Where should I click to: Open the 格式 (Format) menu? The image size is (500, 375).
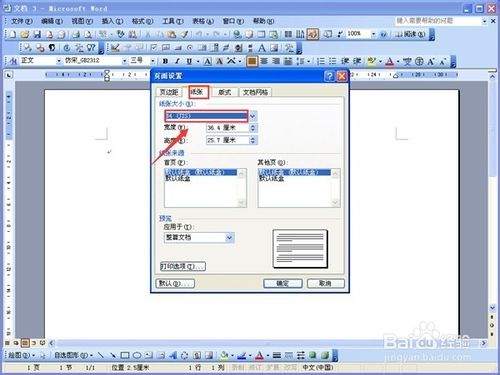[142, 21]
